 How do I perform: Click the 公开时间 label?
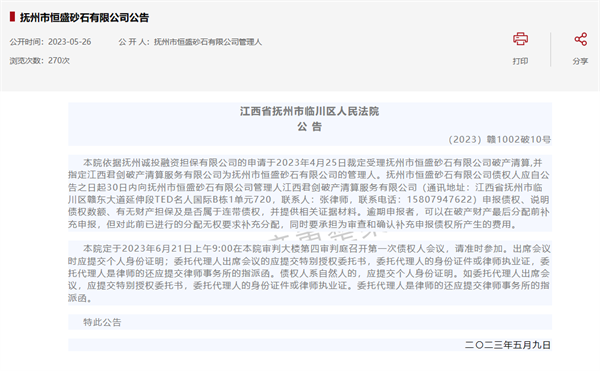coord(27,42)
